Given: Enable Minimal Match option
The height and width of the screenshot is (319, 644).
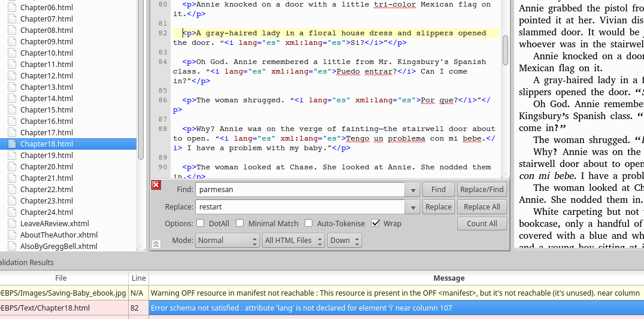Looking at the screenshot, I should 240,223.
